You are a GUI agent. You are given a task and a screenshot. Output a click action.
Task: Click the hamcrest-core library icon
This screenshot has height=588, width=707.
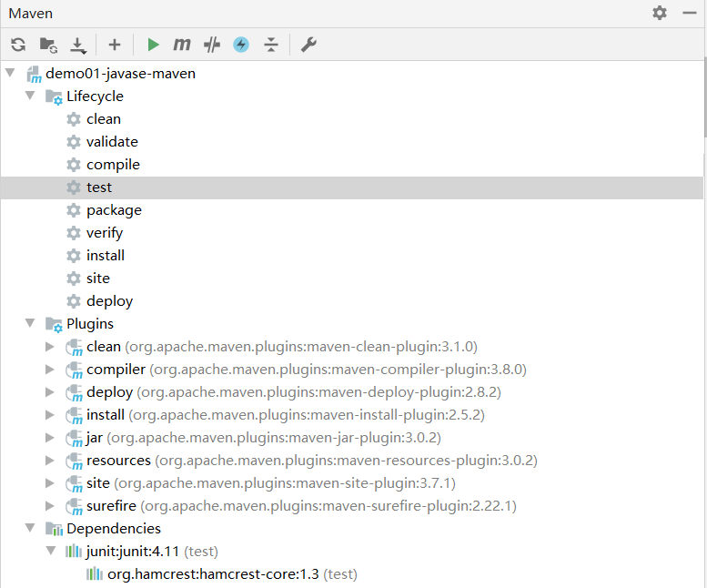pyautogui.click(x=95, y=573)
